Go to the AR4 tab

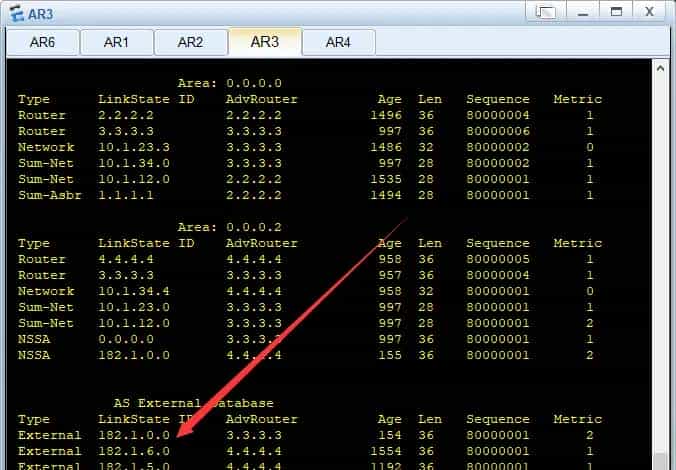[x=338, y=42]
